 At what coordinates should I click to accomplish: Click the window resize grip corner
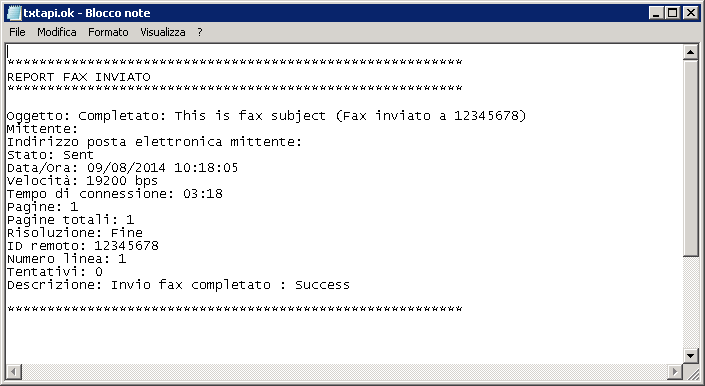pyautogui.click(x=692, y=373)
